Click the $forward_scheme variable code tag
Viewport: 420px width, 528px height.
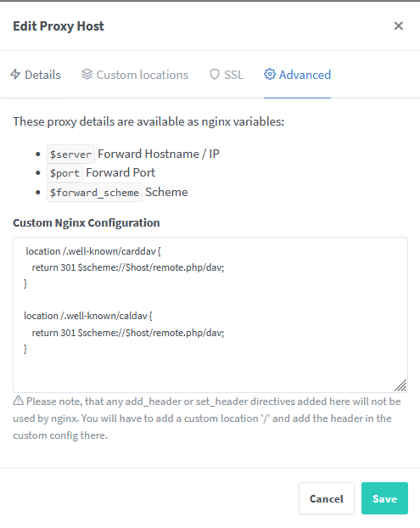coord(94,193)
